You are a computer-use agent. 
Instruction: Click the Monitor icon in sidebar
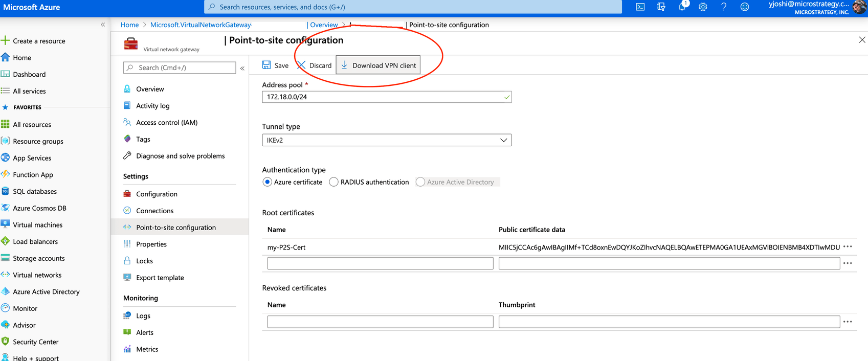coord(6,308)
